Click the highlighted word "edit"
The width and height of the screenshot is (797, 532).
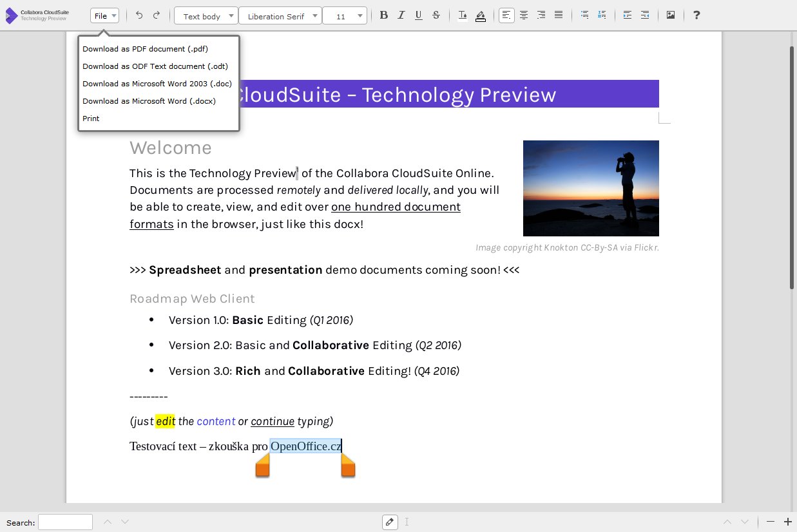pyautogui.click(x=165, y=421)
